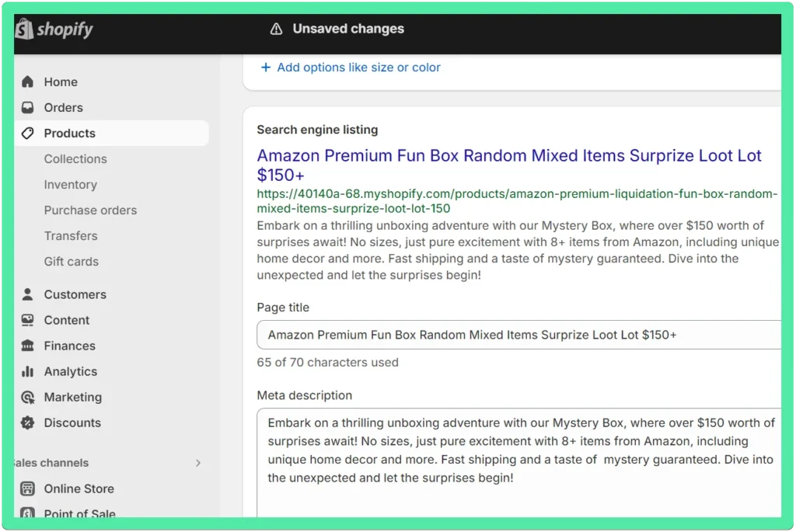This screenshot has height=532, width=796.
Task: Click the Orders inbox icon
Action: [x=27, y=107]
